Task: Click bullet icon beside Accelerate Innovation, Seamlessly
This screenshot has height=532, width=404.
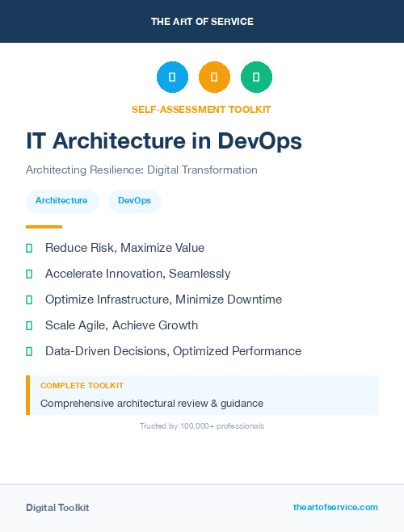Action: [29, 274]
